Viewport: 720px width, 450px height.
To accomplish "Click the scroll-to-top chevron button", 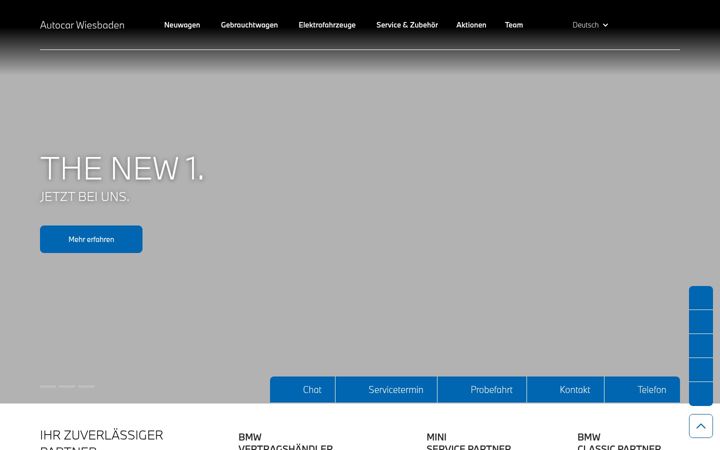I will pos(701,426).
